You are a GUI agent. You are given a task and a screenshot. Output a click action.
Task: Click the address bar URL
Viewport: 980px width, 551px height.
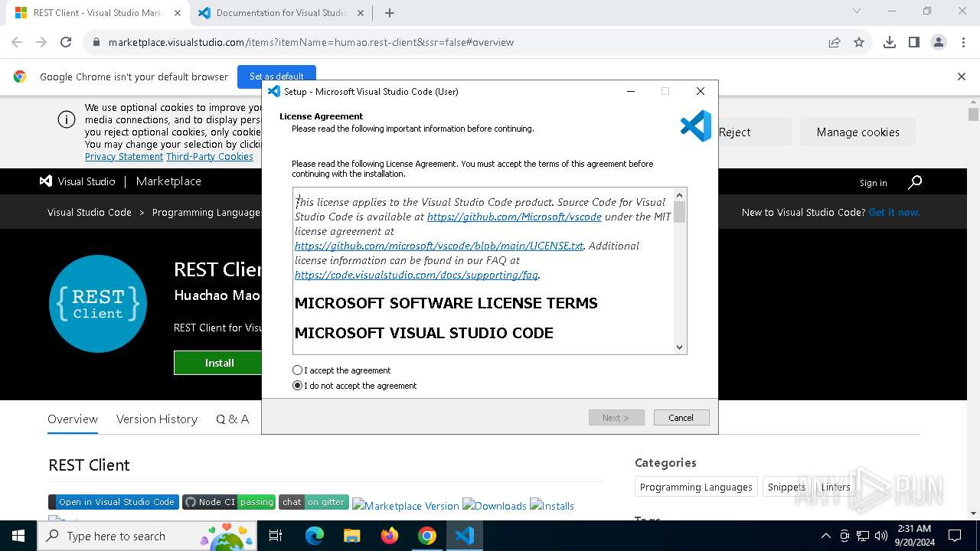pos(311,42)
